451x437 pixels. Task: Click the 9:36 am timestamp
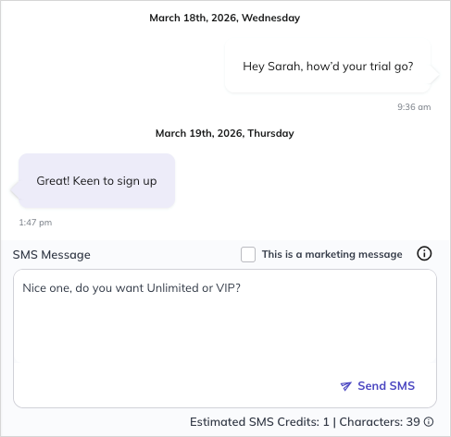(414, 107)
